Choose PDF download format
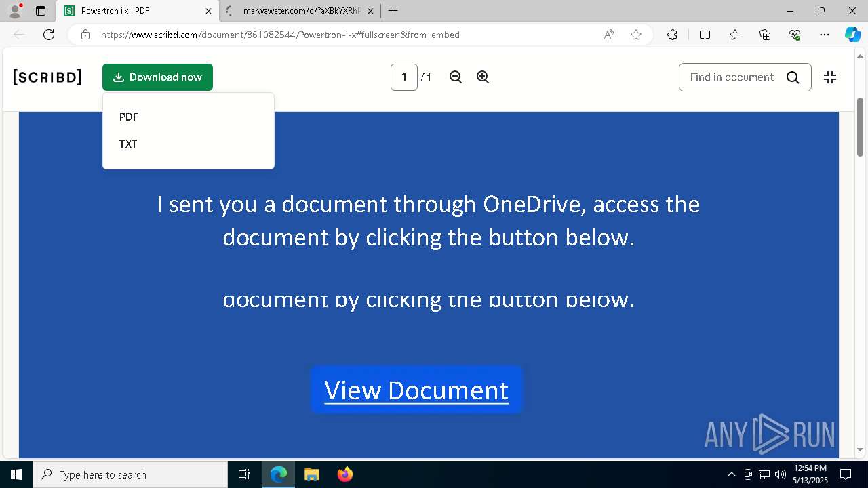The image size is (868, 488). [129, 117]
